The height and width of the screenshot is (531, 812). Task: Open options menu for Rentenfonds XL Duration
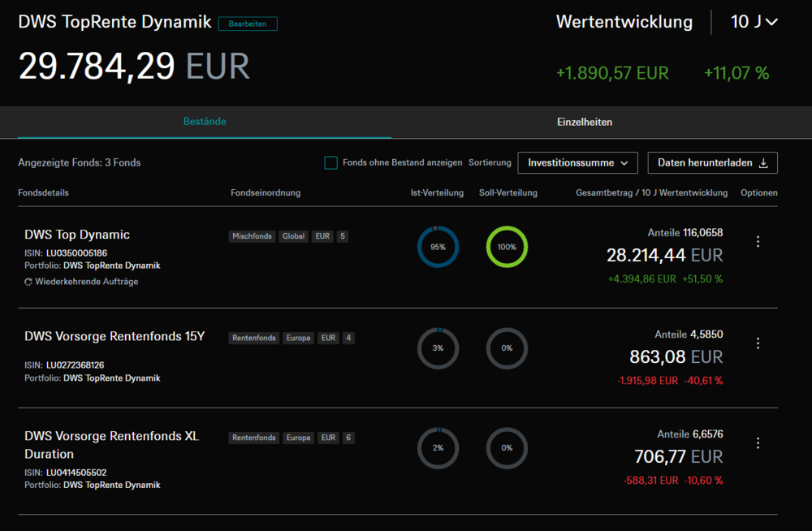pos(758,443)
